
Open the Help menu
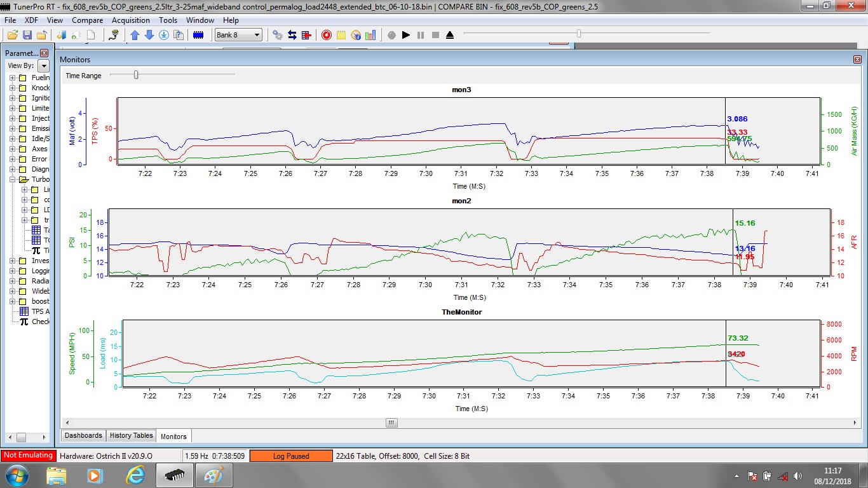231,20
